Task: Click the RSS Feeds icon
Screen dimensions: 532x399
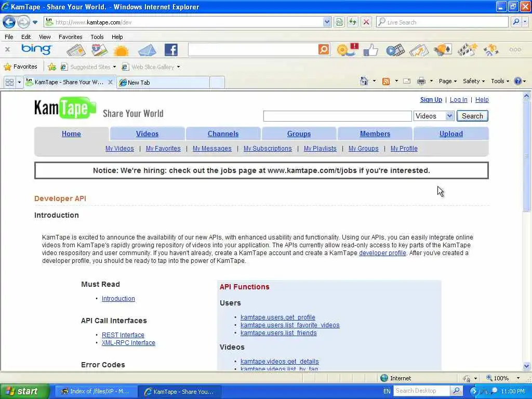Action: tap(386, 81)
